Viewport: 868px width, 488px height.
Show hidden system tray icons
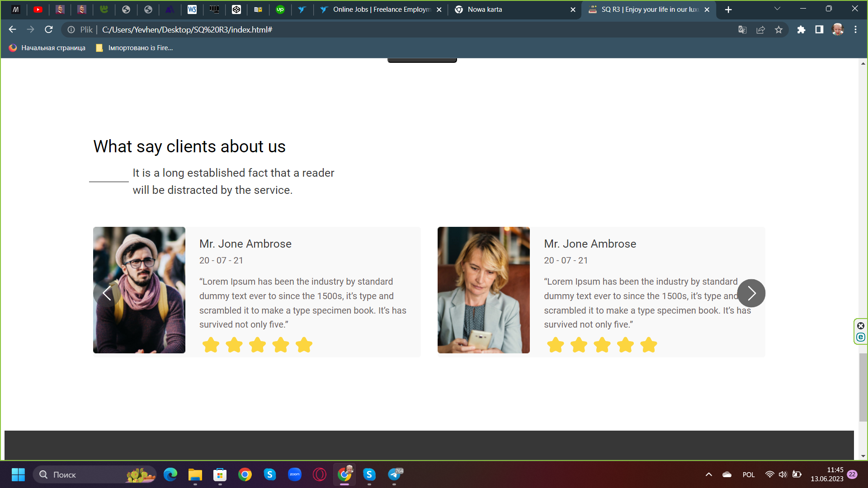point(709,474)
